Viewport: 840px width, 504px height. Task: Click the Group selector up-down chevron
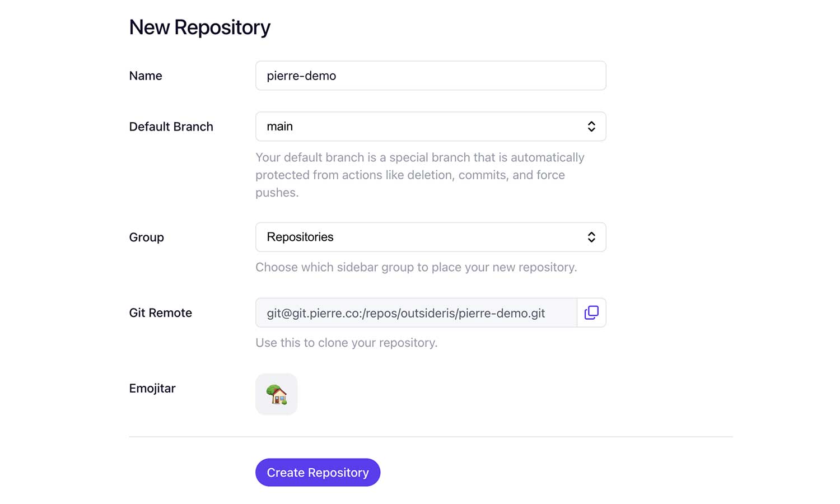tap(591, 237)
